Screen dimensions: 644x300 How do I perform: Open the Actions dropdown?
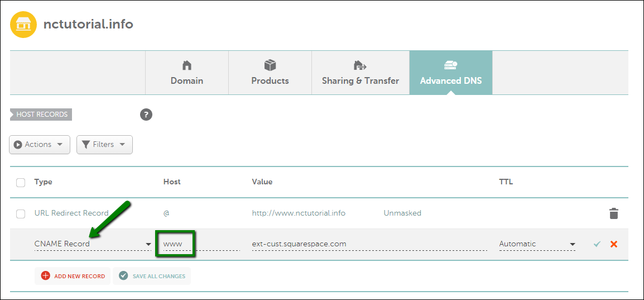[40, 144]
